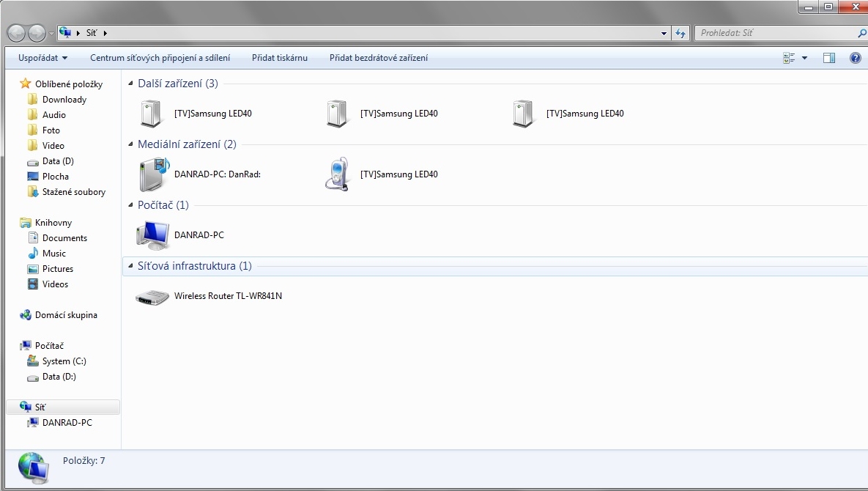868x491 pixels.
Task: Click the Prohledat: Síť search field
Action: click(775, 33)
